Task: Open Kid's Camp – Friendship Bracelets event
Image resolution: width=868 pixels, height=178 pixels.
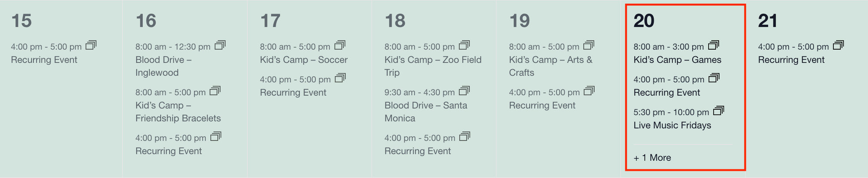Action: click(x=178, y=112)
